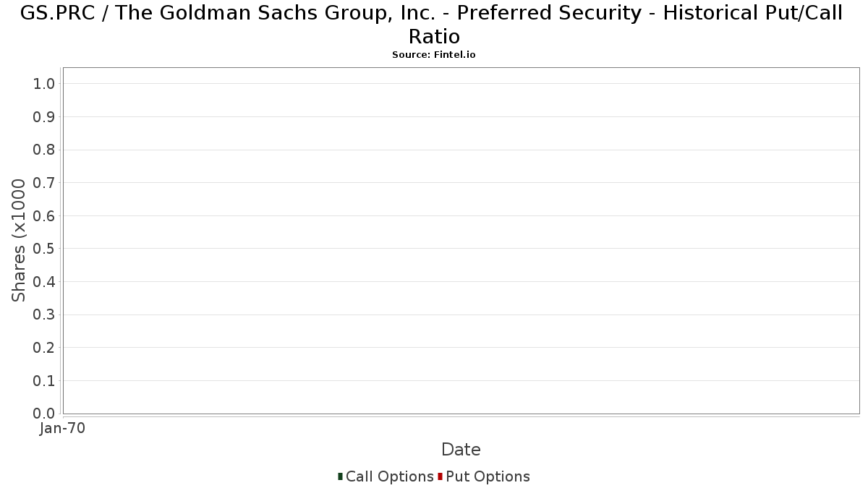This screenshot has height=488, width=868.
Task: Click the 0.9 y-axis tick label
Action: pos(44,117)
